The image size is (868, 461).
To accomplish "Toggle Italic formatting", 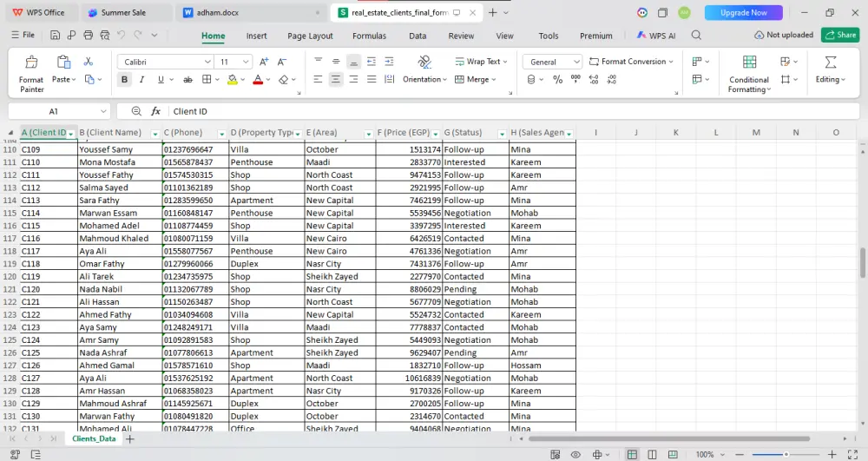I will pos(141,80).
